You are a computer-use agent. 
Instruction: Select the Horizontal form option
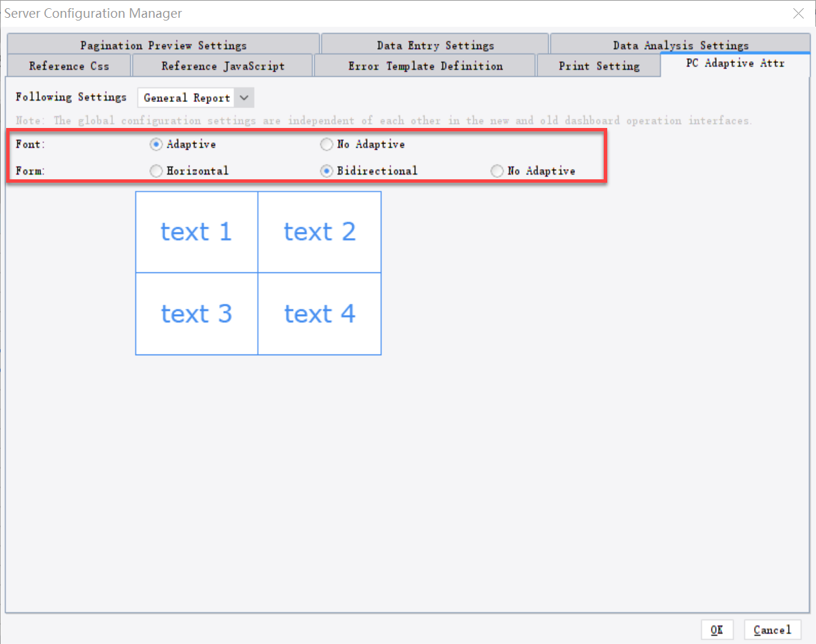[155, 170]
